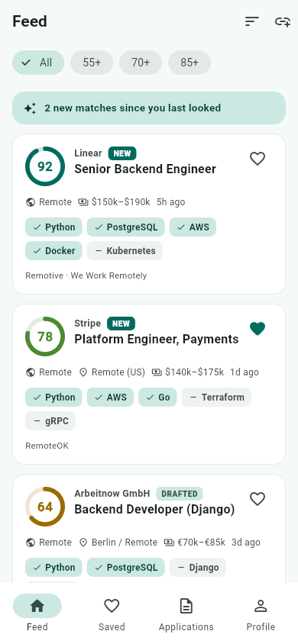Click the $150k–$190k salary text

pos(121,202)
